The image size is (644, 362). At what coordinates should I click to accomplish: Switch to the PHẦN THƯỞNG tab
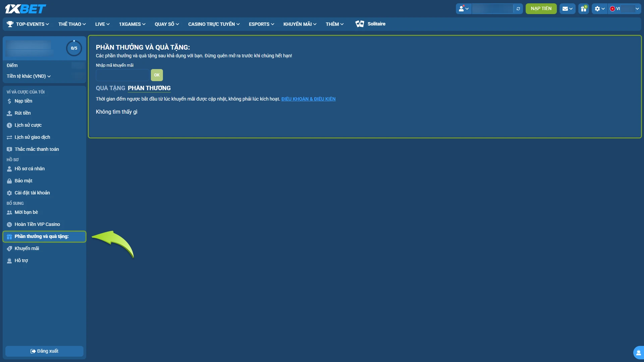[149, 88]
